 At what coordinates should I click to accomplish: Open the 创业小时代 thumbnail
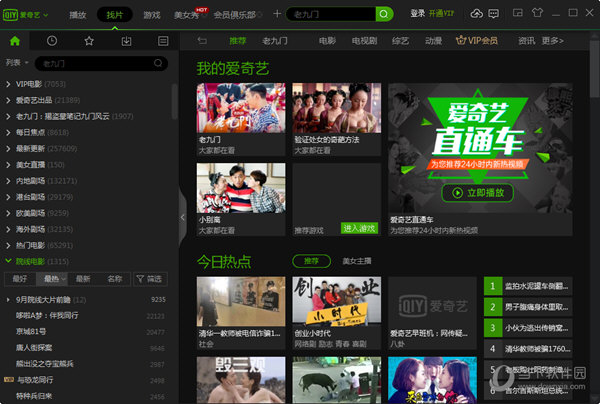(336, 300)
